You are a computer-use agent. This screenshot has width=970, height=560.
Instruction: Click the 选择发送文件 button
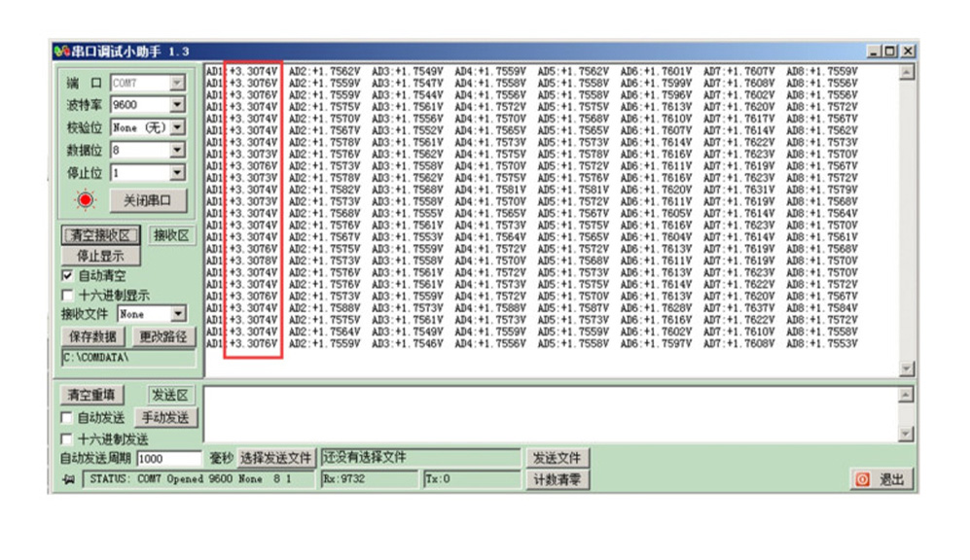(x=276, y=458)
